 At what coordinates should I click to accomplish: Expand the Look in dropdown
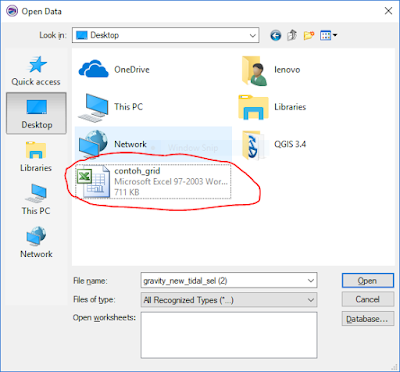coord(253,35)
